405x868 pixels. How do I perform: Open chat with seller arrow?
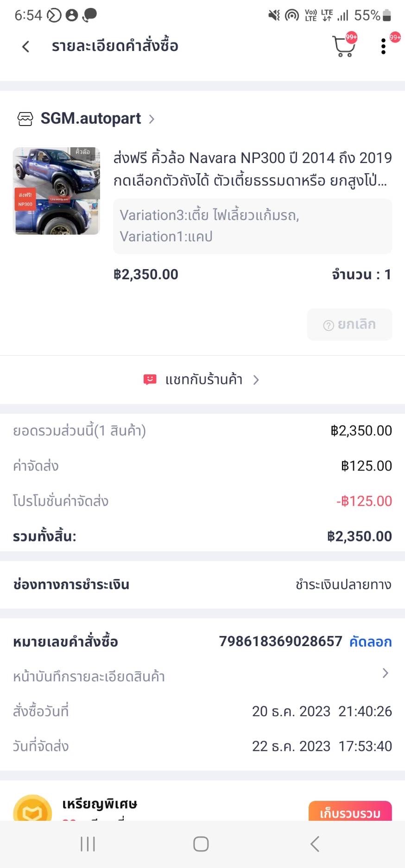pyautogui.click(x=256, y=380)
